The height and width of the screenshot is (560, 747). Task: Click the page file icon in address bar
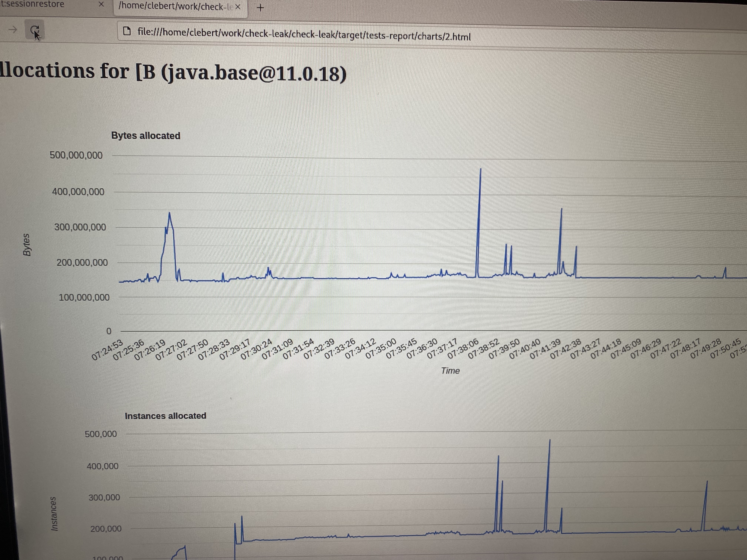click(x=127, y=31)
